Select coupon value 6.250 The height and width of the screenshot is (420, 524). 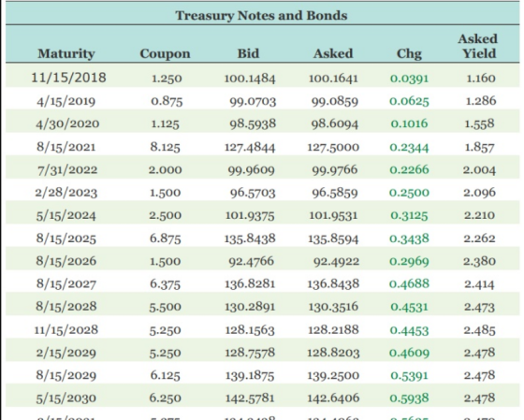point(166,398)
